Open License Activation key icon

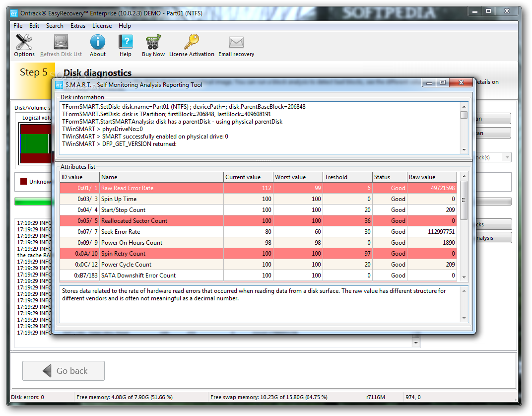192,42
